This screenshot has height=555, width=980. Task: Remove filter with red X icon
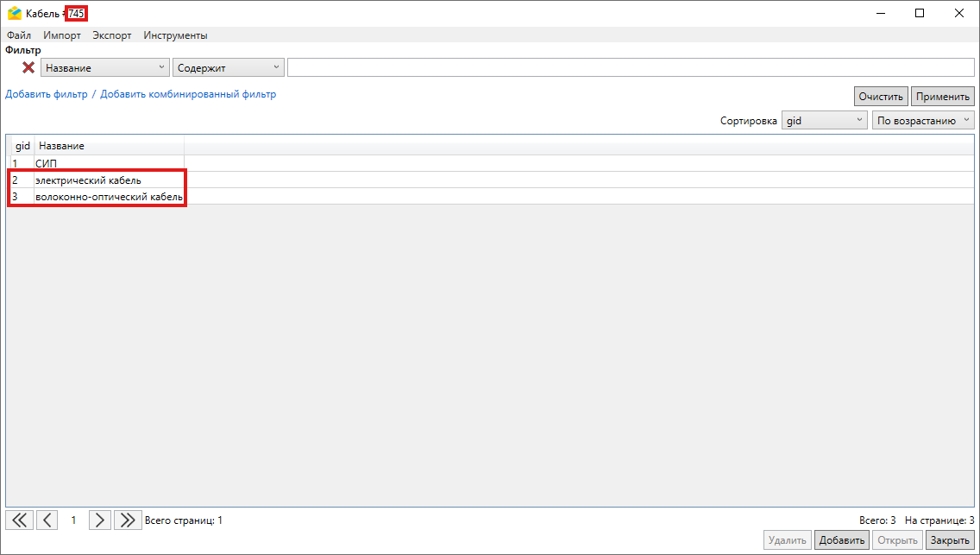pyautogui.click(x=28, y=67)
